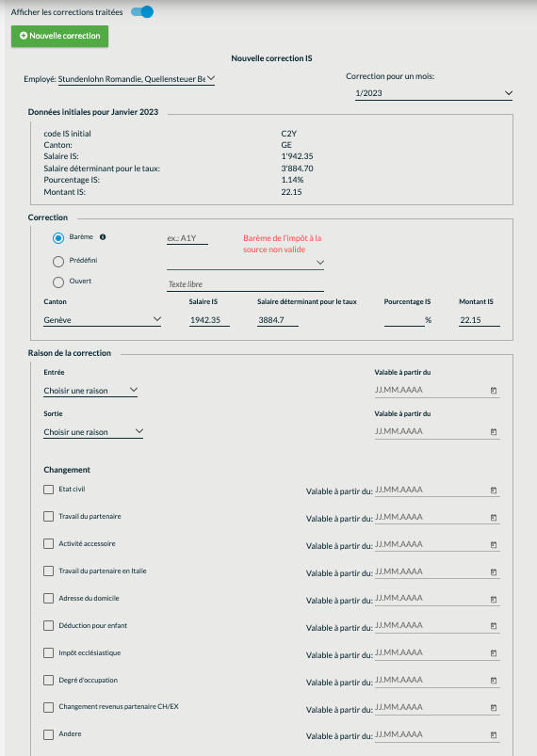The image size is (537, 756).
Task: Open the 'Correction pour un mois' dropdown
Action: point(433,93)
